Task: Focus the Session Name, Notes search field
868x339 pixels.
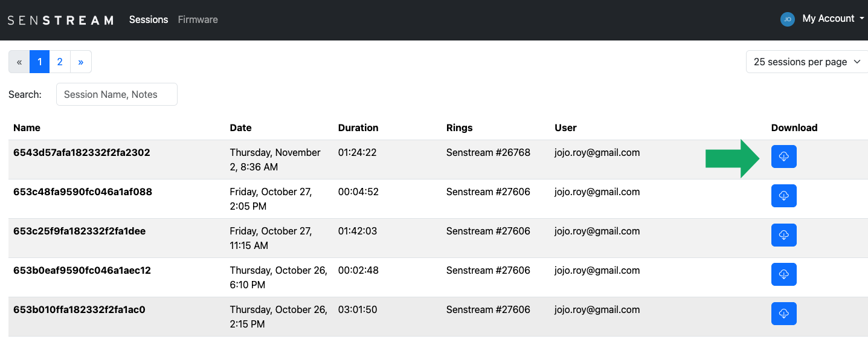Action: click(117, 94)
